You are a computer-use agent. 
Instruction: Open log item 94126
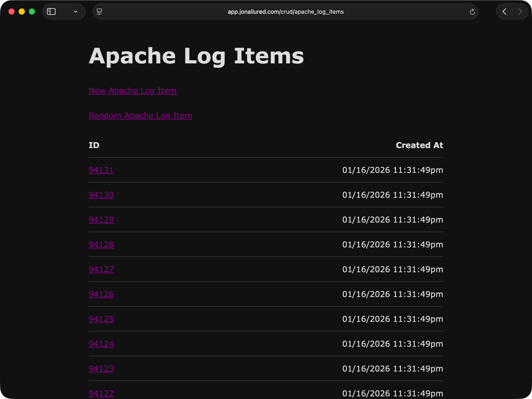tap(101, 294)
